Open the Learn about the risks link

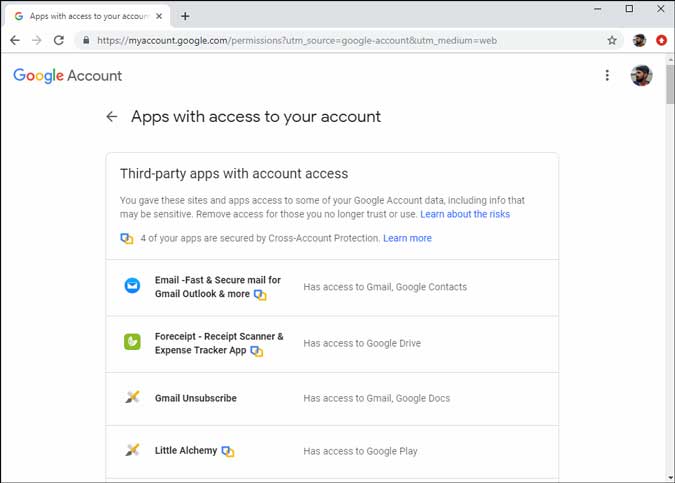click(465, 214)
